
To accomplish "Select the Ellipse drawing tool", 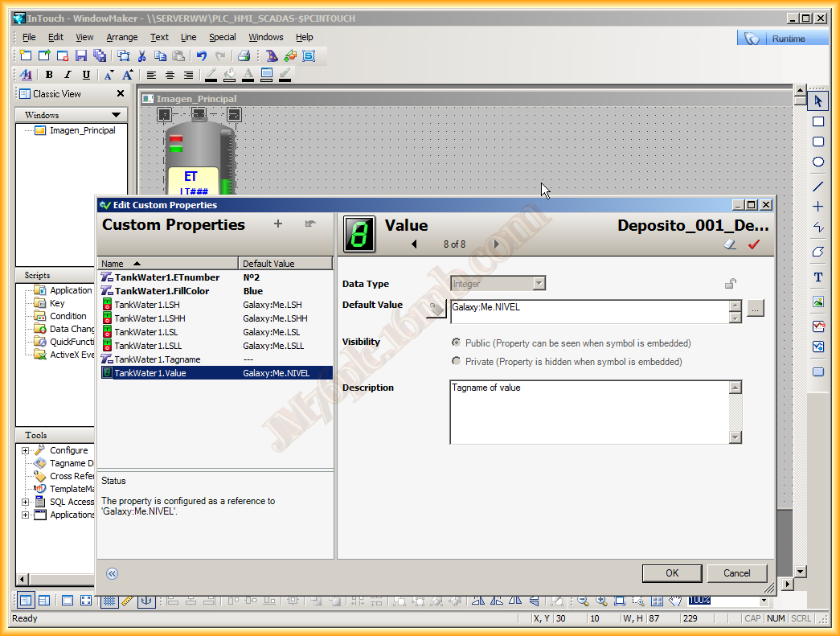I will pos(818,162).
